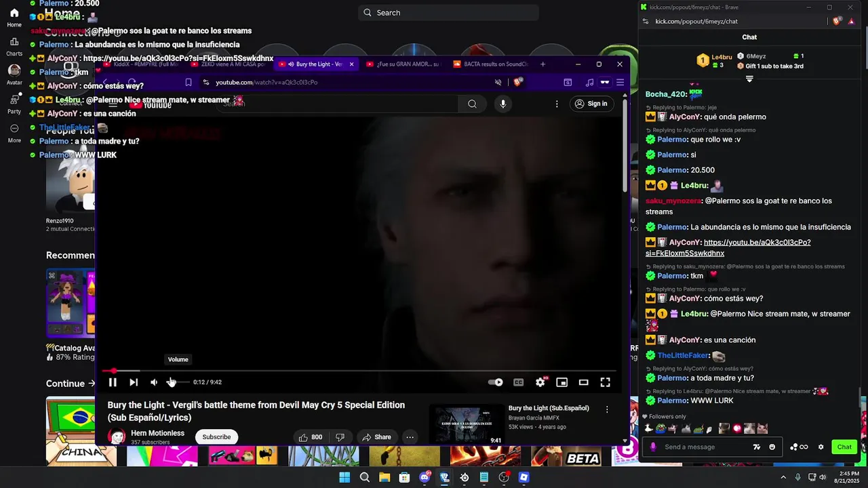
Task: Open Charts in Roblox sidebar
Action: click(x=14, y=47)
